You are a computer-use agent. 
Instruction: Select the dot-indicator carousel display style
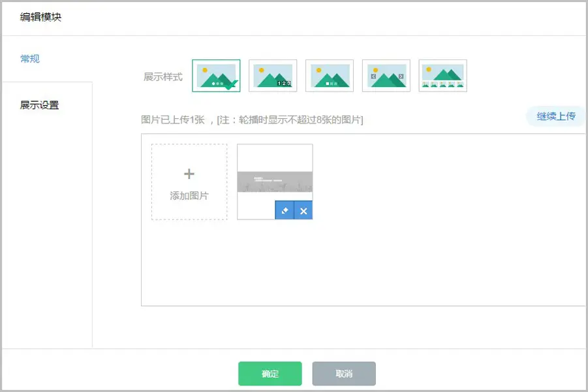click(215, 76)
